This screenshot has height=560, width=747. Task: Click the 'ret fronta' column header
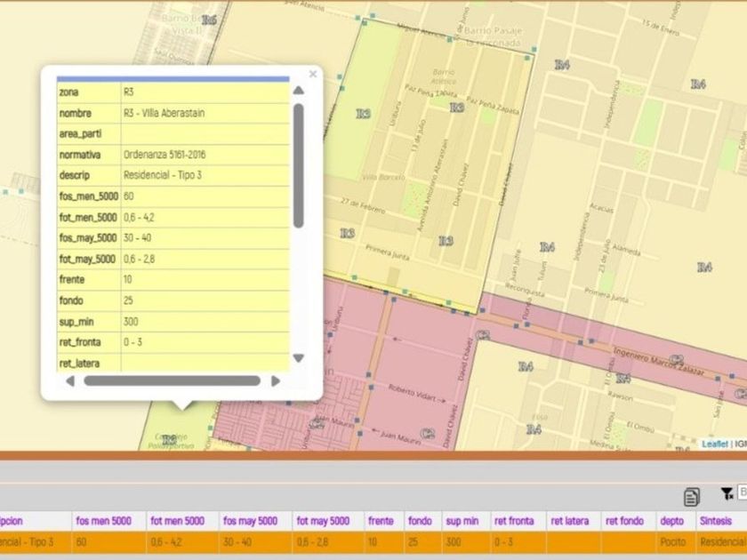coord(516,521)
